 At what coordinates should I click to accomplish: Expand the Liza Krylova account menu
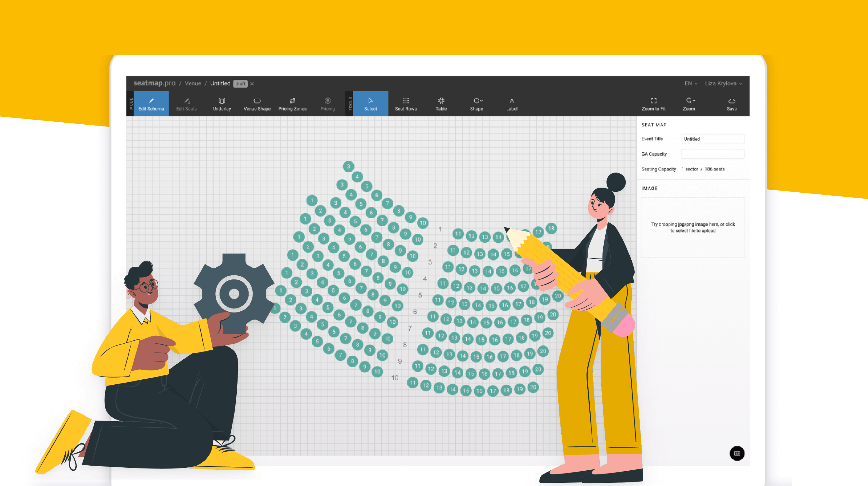click(x=723, y=83)
